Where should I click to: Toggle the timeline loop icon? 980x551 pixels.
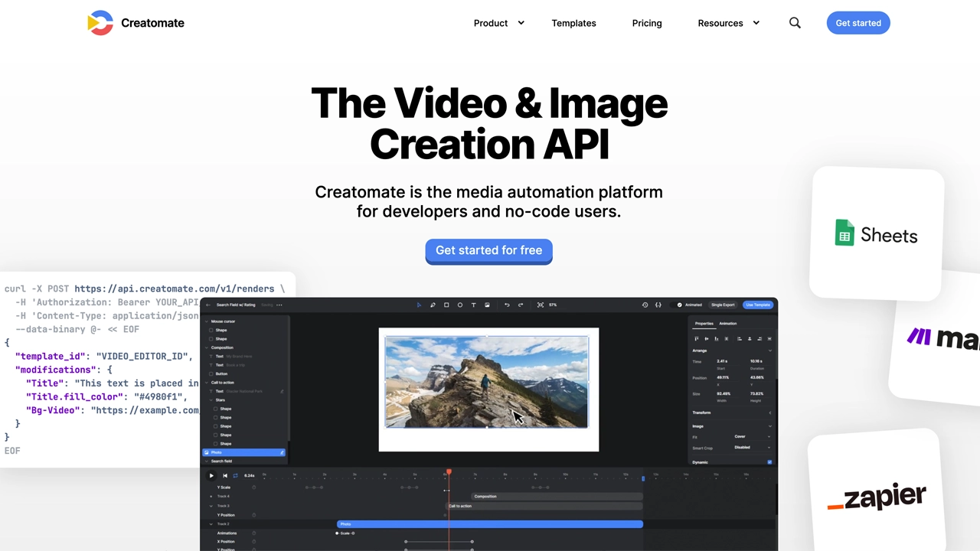tap(235, 475)
